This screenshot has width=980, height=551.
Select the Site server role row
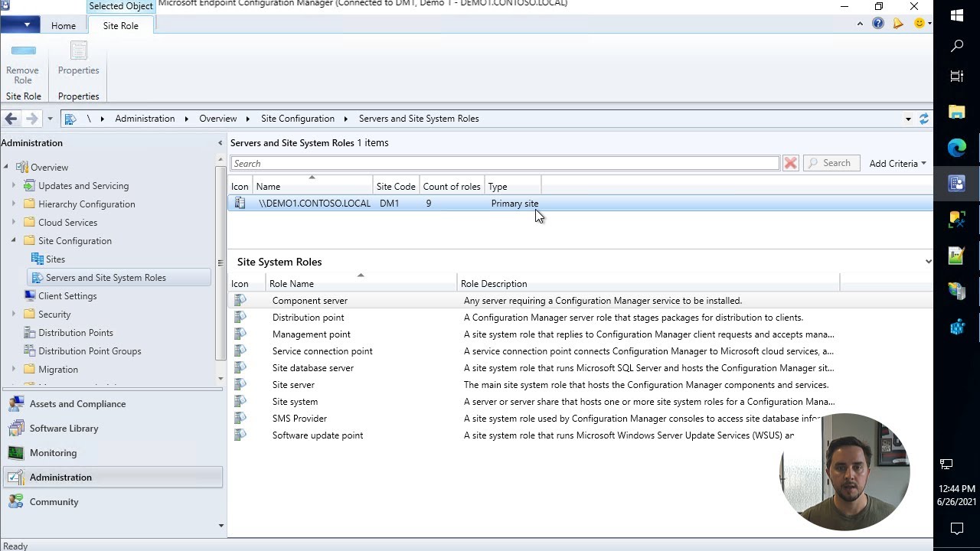[x=580, y=385]
